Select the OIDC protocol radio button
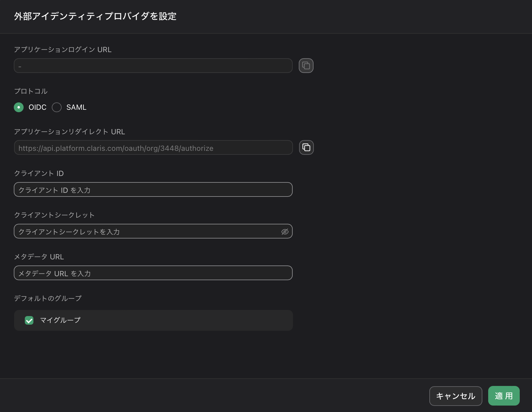532x412 pixels. coord(19,107)
